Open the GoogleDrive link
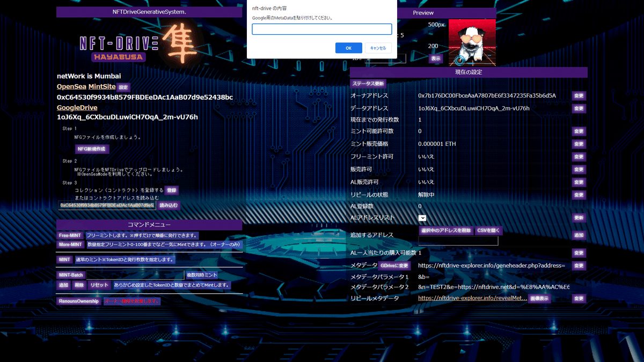Image resolution: width=644 pixels, height=362 pixels. [x=77, y=108]
